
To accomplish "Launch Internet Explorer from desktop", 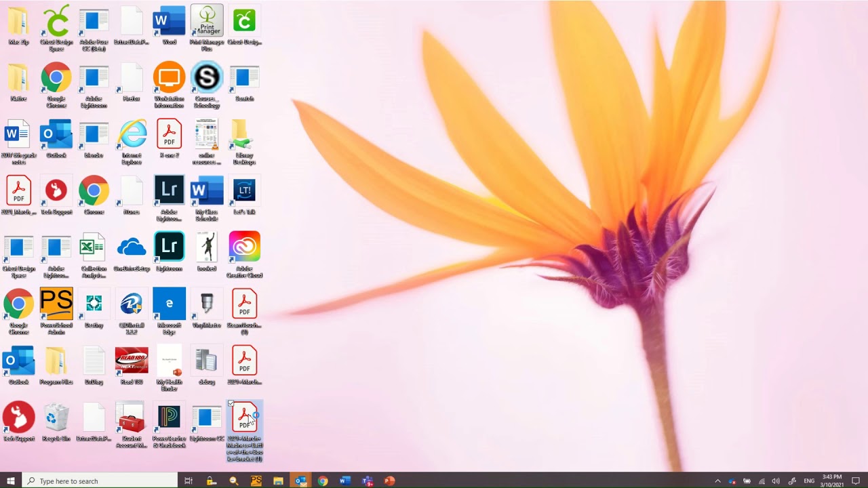I will click(132, 142).
